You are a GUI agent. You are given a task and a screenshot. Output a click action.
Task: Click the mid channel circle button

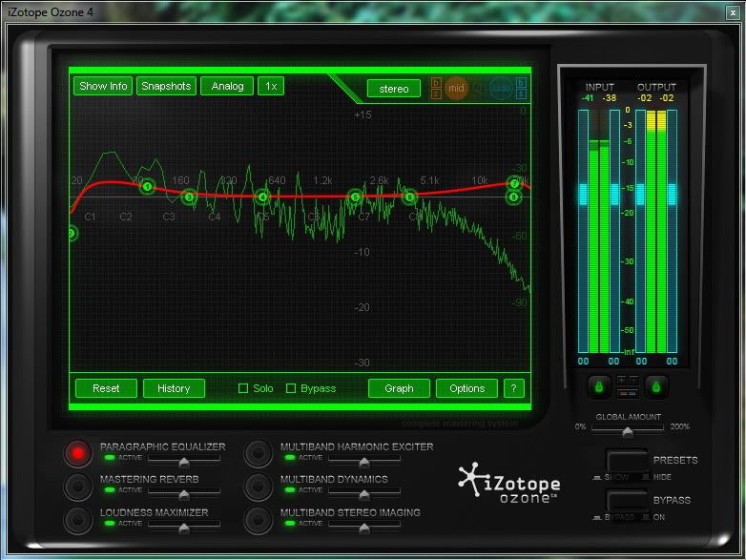tap(456, 88)
